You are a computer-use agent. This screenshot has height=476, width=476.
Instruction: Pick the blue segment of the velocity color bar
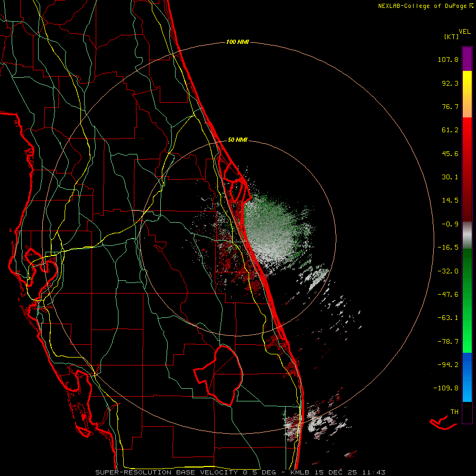coord(467,377)
